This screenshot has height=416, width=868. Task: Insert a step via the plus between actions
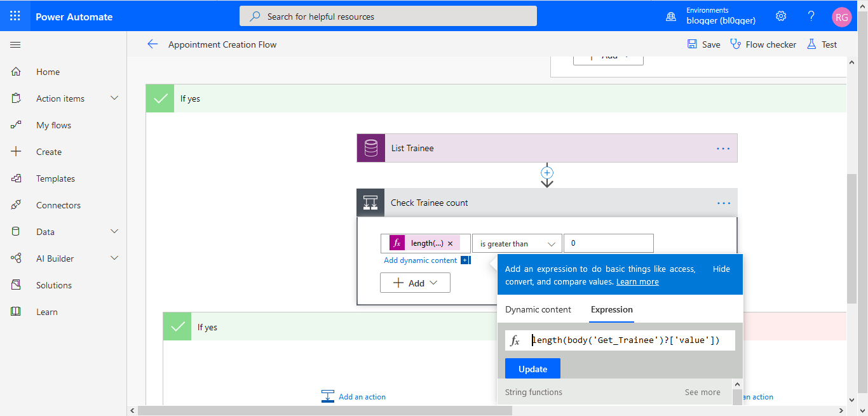tap(547, 173)
